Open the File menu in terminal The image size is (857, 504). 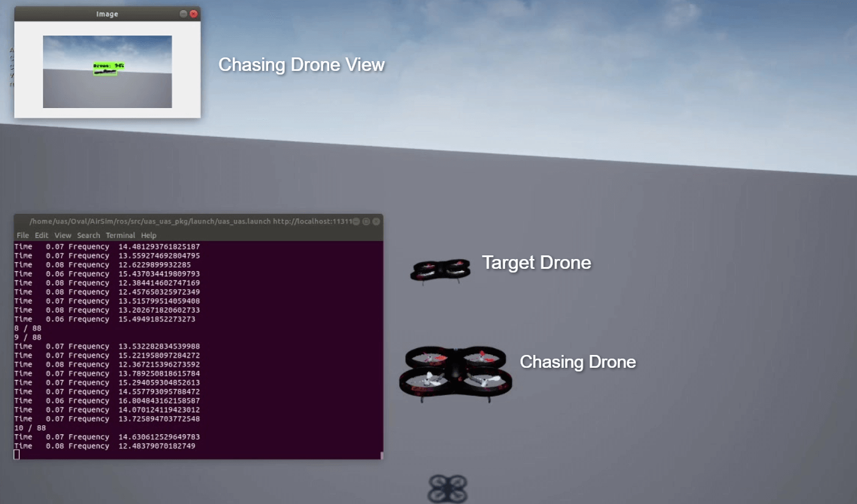point(23,235)
